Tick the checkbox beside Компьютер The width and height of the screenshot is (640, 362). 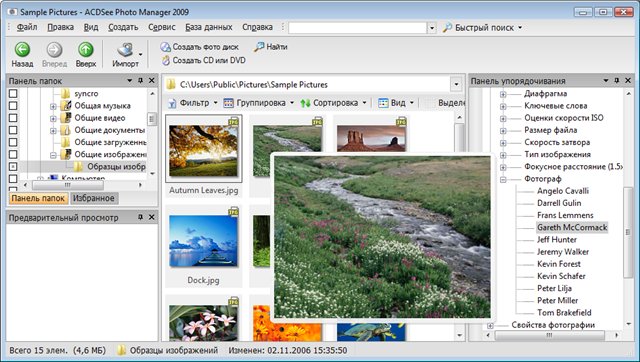tap(13, 178)
